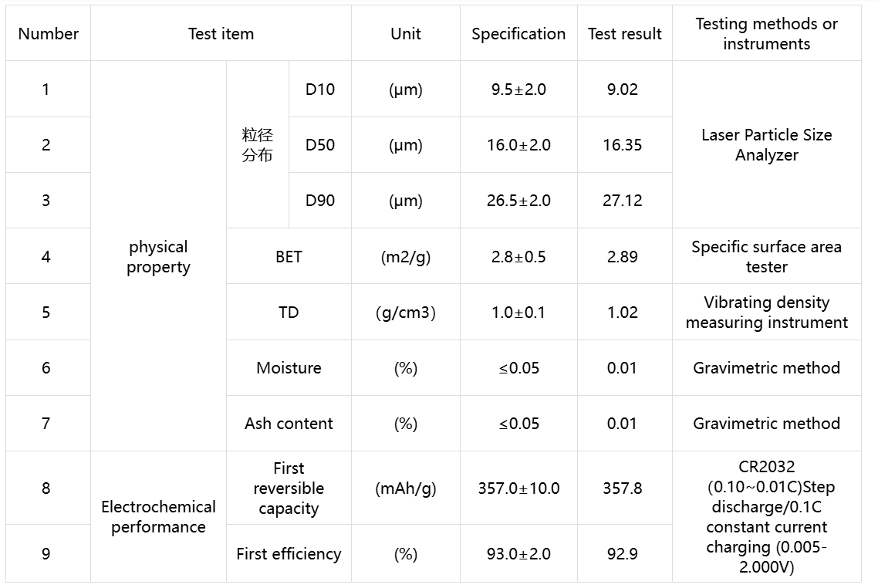The image size is (878, 588).
Task: Click the physical property cell
Action: click(158, 257)
